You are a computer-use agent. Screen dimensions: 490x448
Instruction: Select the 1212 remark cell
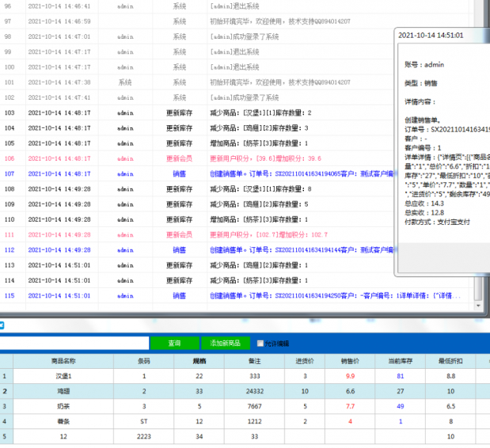click(x=254, y=421)
